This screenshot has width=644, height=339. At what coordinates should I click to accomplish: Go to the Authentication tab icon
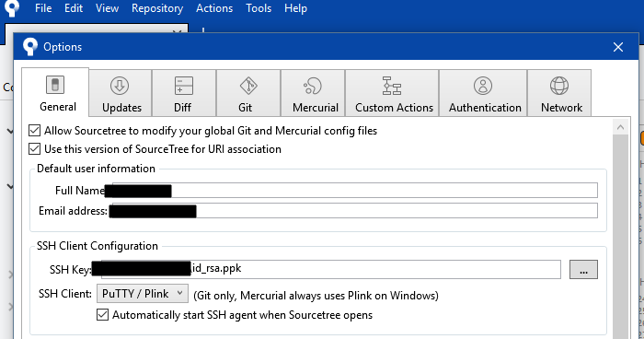point(483,86)
